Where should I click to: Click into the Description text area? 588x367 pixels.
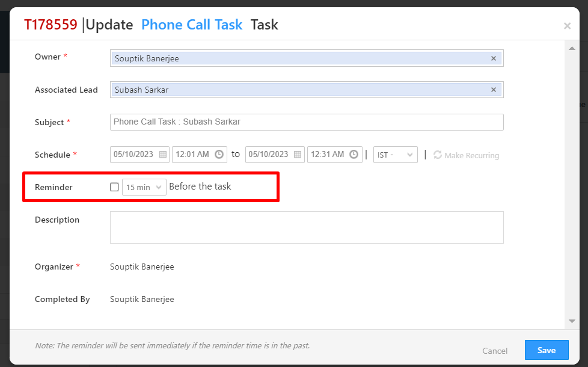click(x=307, y=227)
